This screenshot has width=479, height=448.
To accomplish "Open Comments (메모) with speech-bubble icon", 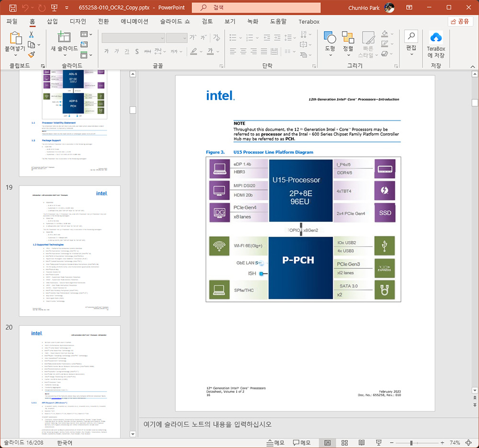I will [x=302, y=443].
